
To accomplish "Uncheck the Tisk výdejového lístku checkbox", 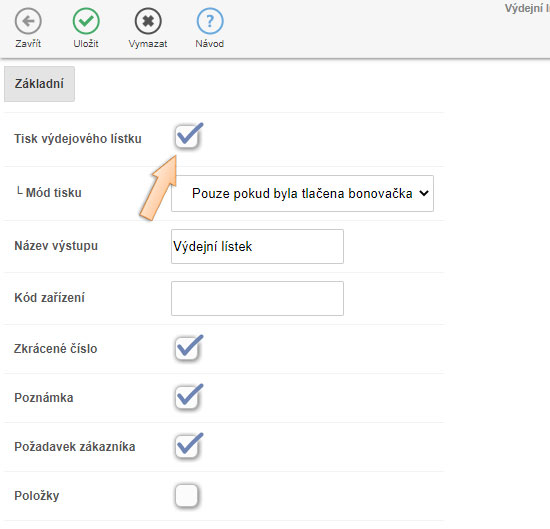I will tap(187, 137).
